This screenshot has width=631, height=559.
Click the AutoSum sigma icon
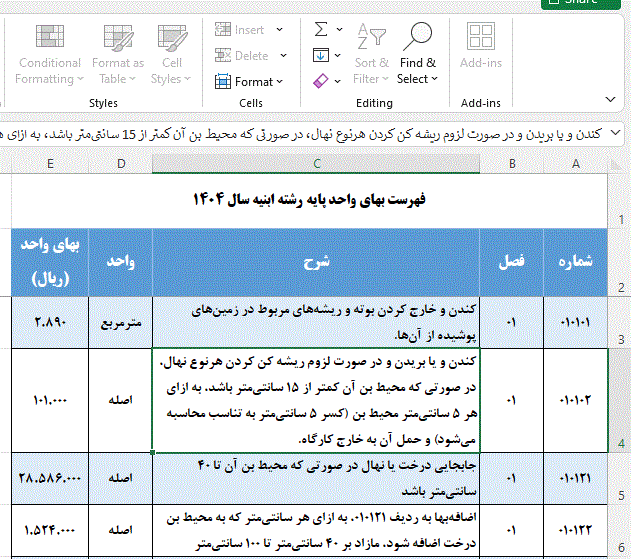[x=320, y=30]
